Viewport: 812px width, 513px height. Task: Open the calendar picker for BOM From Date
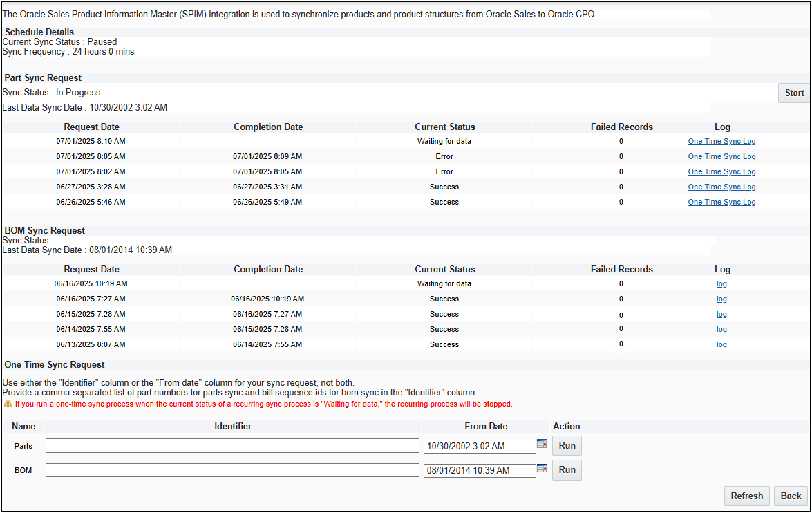coord(541,469)
